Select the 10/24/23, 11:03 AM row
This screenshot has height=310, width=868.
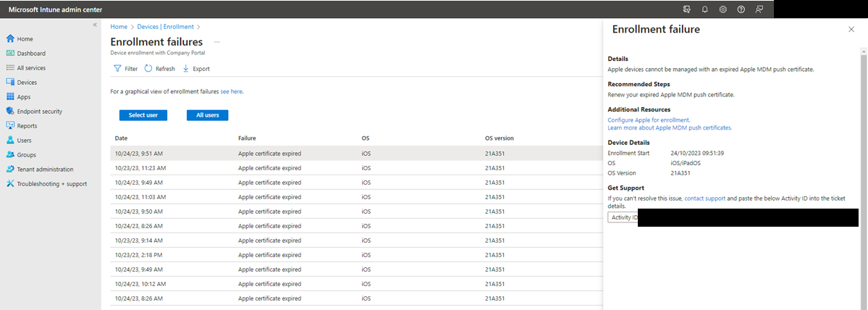point(356,196)
